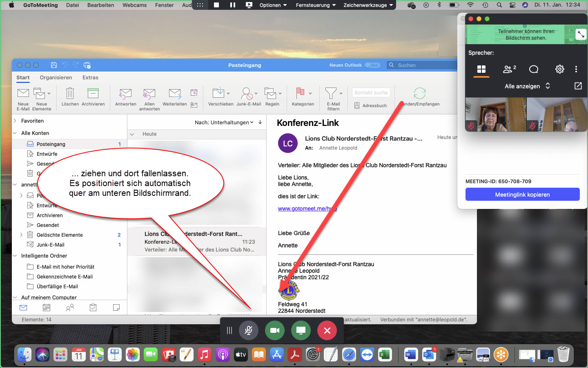Open the Bearbeiten menu
This screenshot has height=368, width=588.
click(x=101, y=5)
